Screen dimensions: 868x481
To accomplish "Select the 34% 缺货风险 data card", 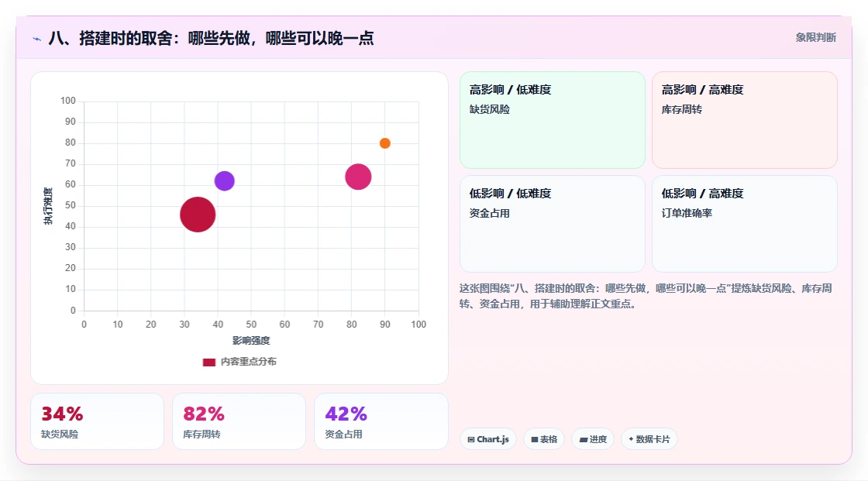I will point(98,421).
